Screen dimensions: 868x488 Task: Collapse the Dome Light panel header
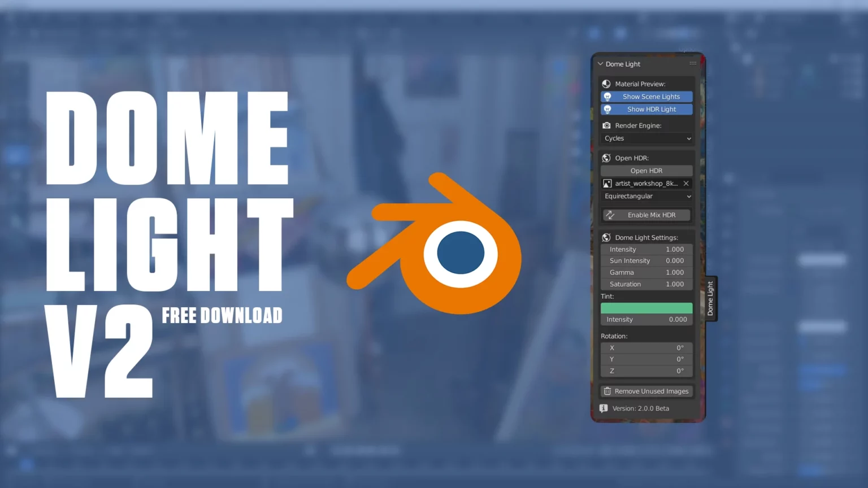(600, 64)
